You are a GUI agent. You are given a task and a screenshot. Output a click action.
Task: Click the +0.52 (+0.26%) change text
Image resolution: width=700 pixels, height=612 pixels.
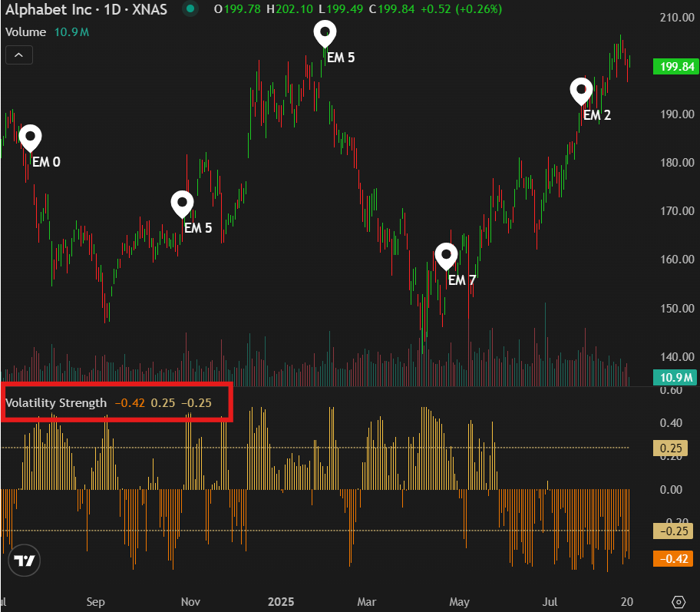[461, 9]
